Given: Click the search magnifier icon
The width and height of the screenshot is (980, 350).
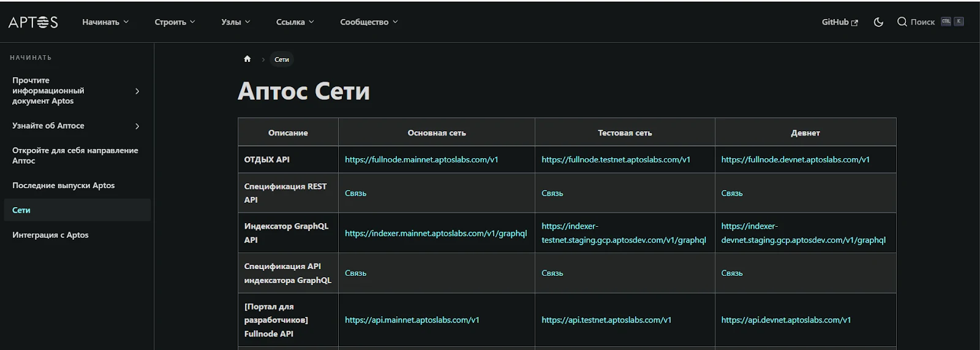Looking at the screenshot, I should click(902, 21).
